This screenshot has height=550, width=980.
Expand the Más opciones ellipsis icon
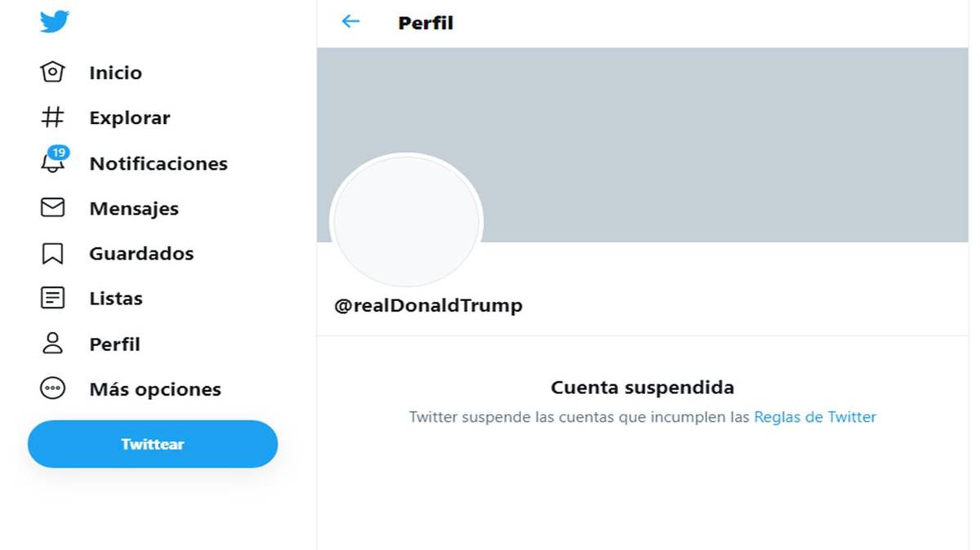click(52, 388)
